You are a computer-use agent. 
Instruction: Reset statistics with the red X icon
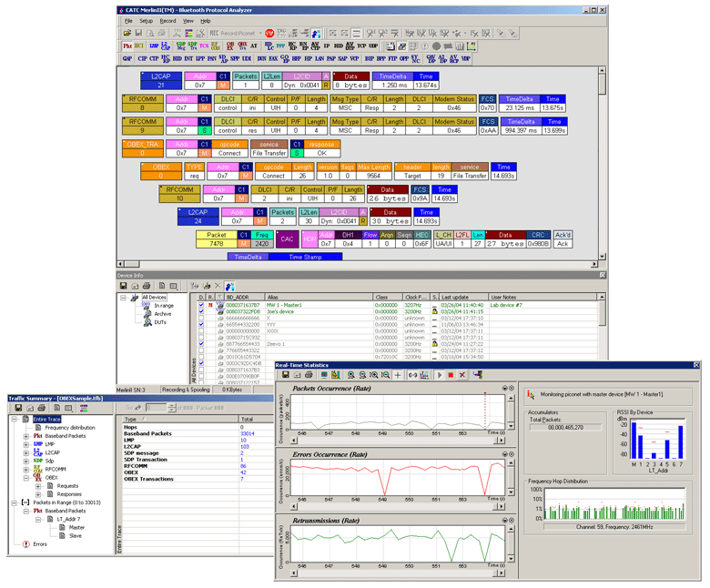[461, 375]
